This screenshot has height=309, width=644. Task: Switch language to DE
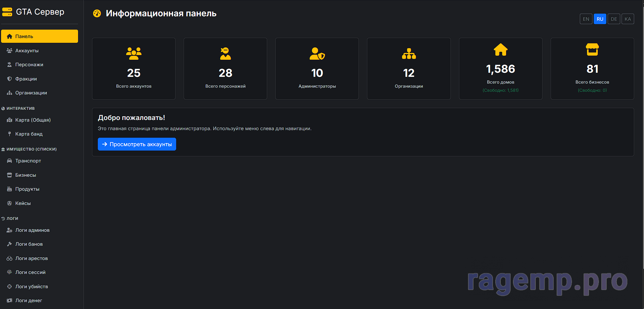614,19
